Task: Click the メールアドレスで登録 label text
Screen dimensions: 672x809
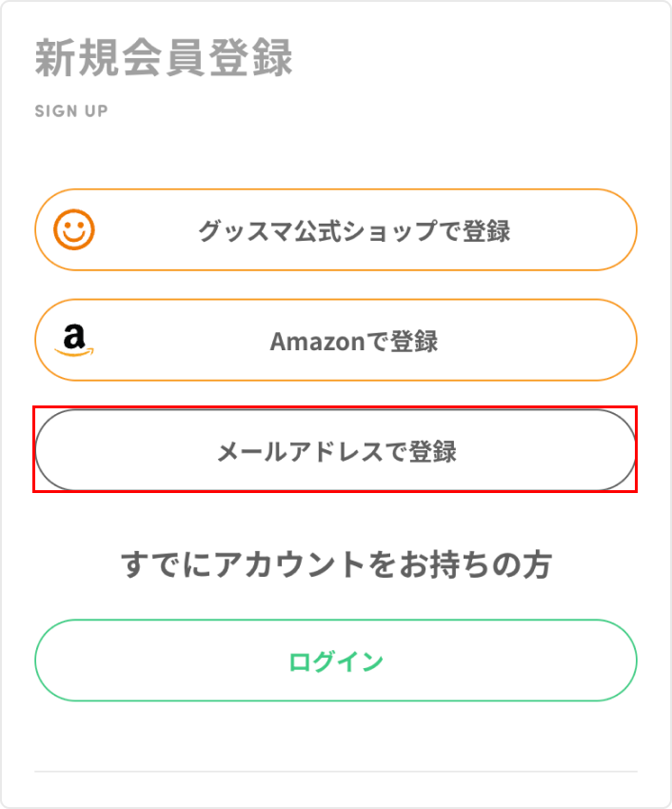Action: click(x=337, y=451)
